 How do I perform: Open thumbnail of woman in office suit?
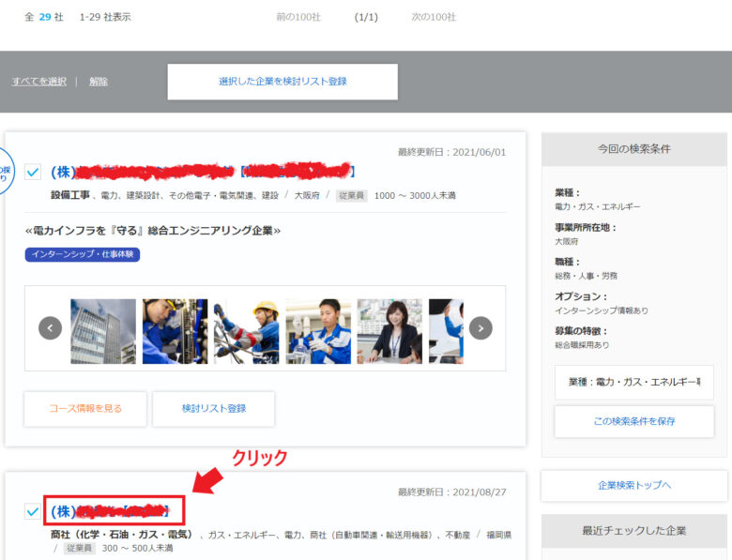click(x=389, y=331)
